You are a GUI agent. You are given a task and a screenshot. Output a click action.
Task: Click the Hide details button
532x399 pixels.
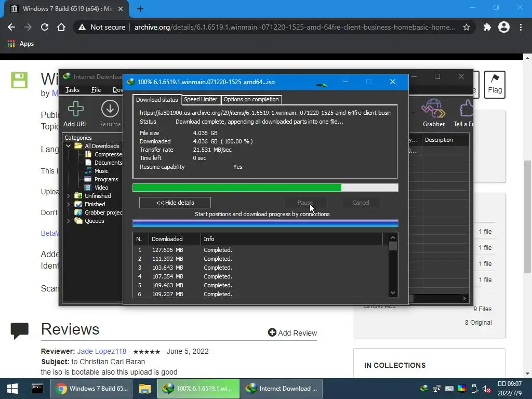175,203
